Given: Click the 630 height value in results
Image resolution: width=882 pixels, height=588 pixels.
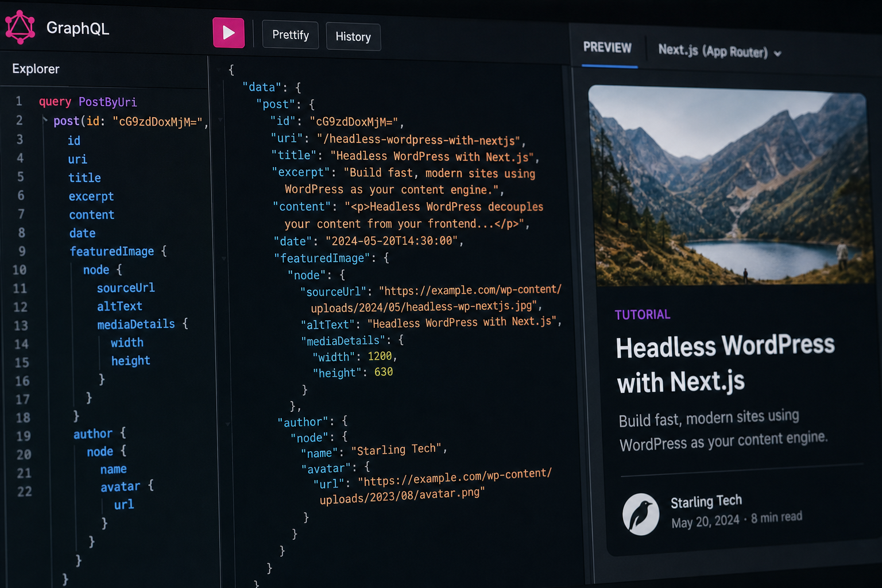Looking at the screenshot, I should point(384,372).
